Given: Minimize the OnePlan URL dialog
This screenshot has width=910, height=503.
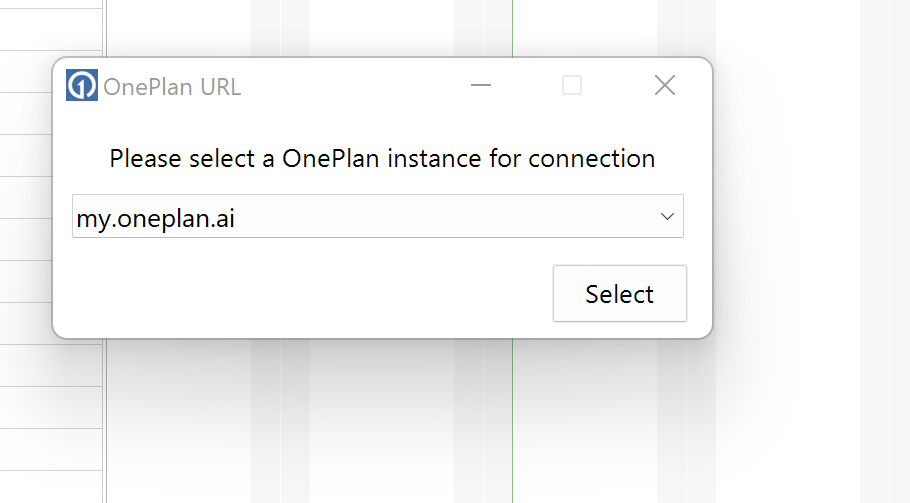Looking at the screenshot, I should (481, 85).
